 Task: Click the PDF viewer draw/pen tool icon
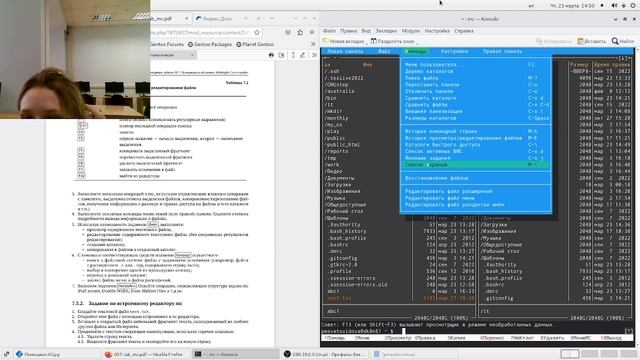click(x=302, y=55)
